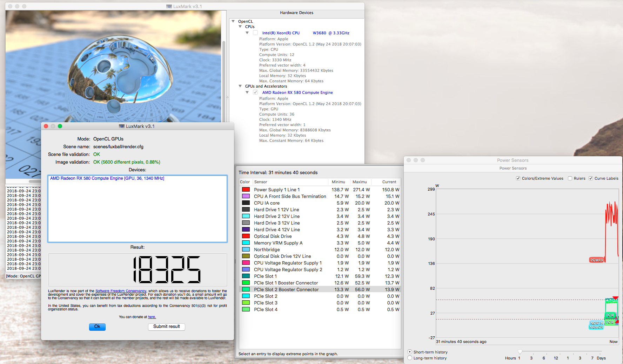Select CPU A Front Side Bus Termination row
The height and width of the screenshot is (364, 623).
[320, 196]
